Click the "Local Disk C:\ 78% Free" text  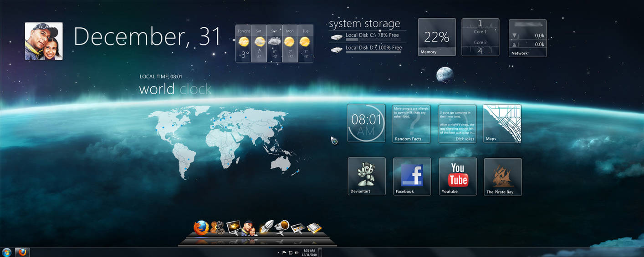point(372,35)
